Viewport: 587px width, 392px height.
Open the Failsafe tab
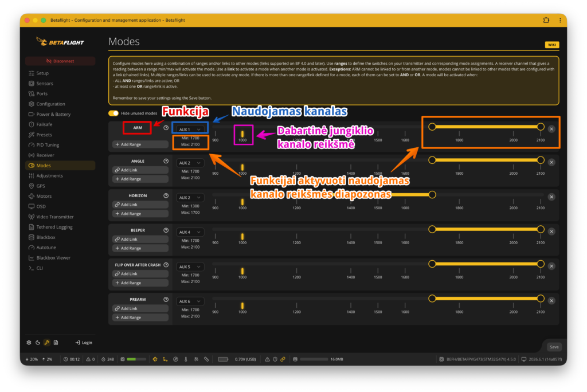(x=60, y=124)
